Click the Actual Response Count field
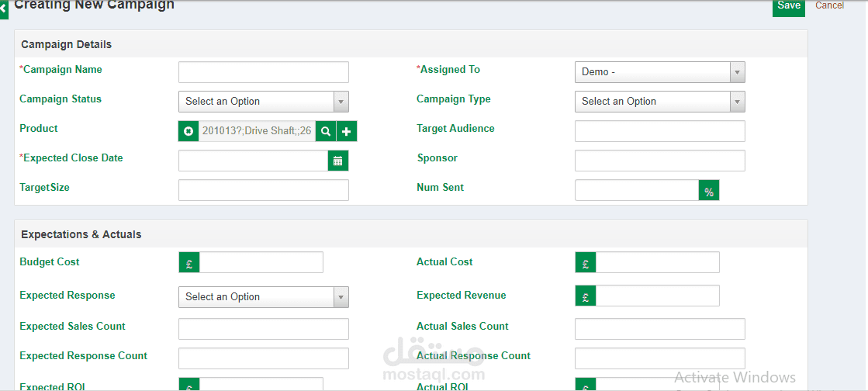This screenshot has width=868, height=391. (660, 358)
